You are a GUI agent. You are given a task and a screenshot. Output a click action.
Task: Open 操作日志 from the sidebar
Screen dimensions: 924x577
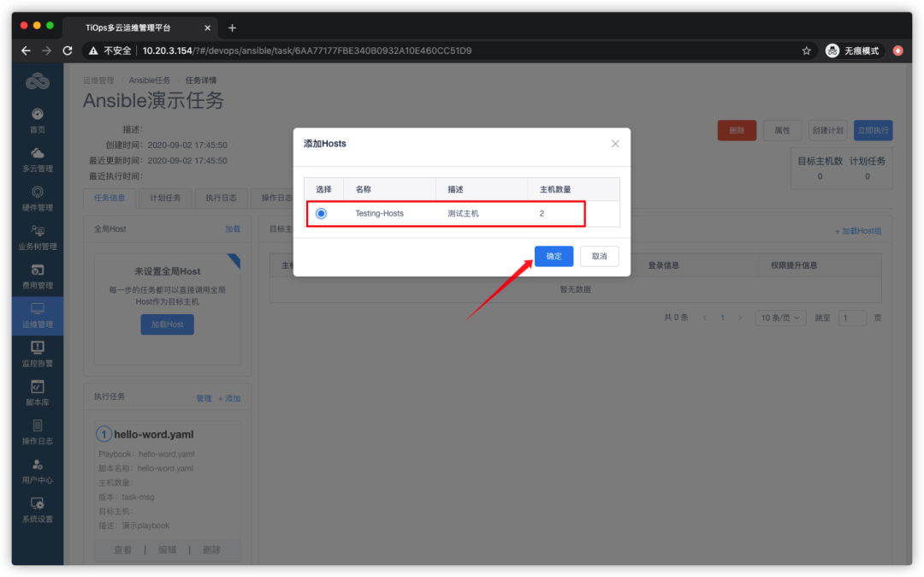37,431
